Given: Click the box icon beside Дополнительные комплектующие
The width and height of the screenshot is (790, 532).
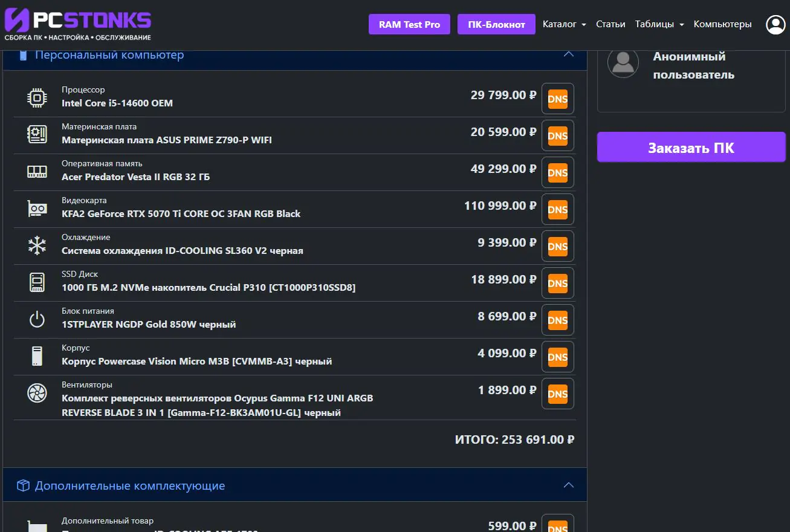Looking at the screenshot, I should point(23,485).
